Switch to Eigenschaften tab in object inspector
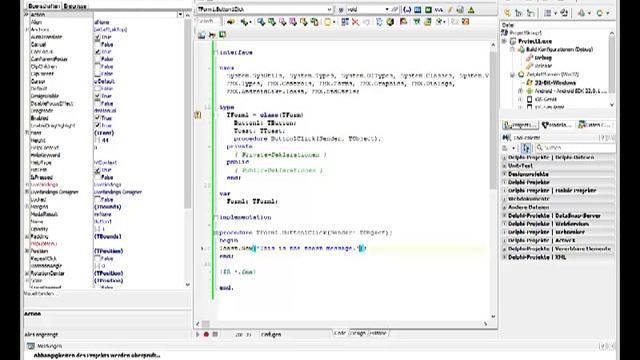Image resolution: width=640 pixels, height=360 pixels. tap(44, 6)
